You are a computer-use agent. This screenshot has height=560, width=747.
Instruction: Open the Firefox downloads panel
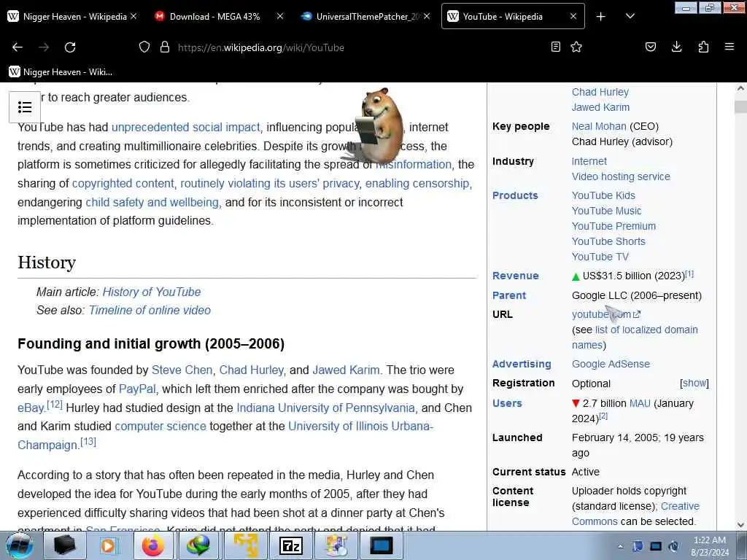676,47
